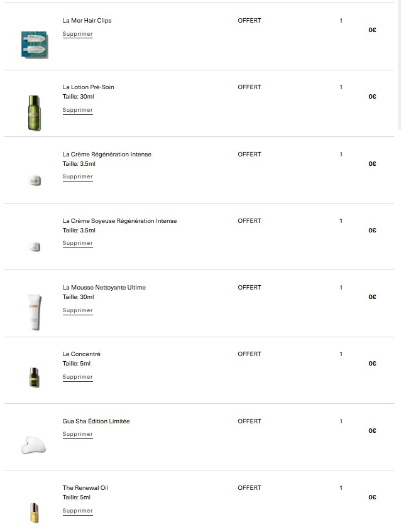401x532 pixels.
Task: Remove La Crème Soyeuse Régénération Intense item
Action: coord(77,243)
